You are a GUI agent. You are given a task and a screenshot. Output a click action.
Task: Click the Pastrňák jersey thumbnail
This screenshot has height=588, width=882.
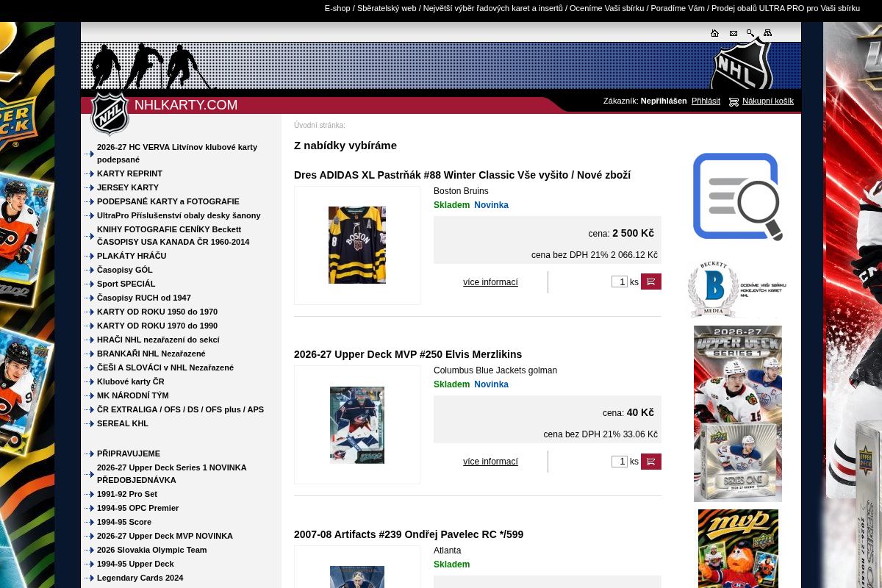click(357, 245)
